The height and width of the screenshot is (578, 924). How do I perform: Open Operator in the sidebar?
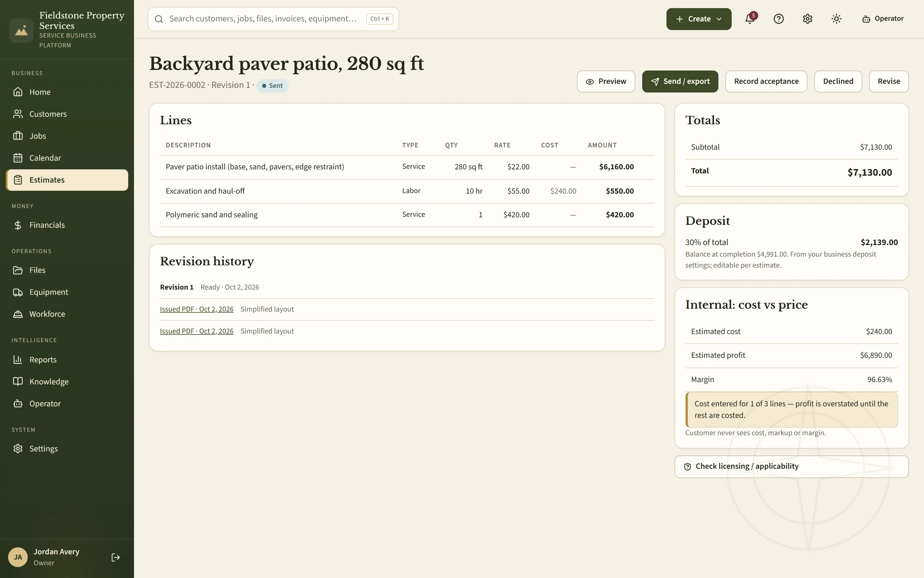pos(67,404)
